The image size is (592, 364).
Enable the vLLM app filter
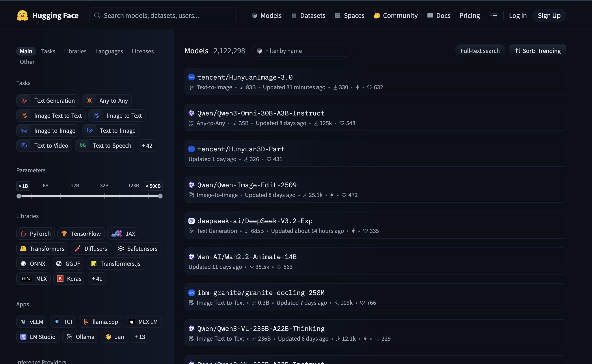coord(32,322)
